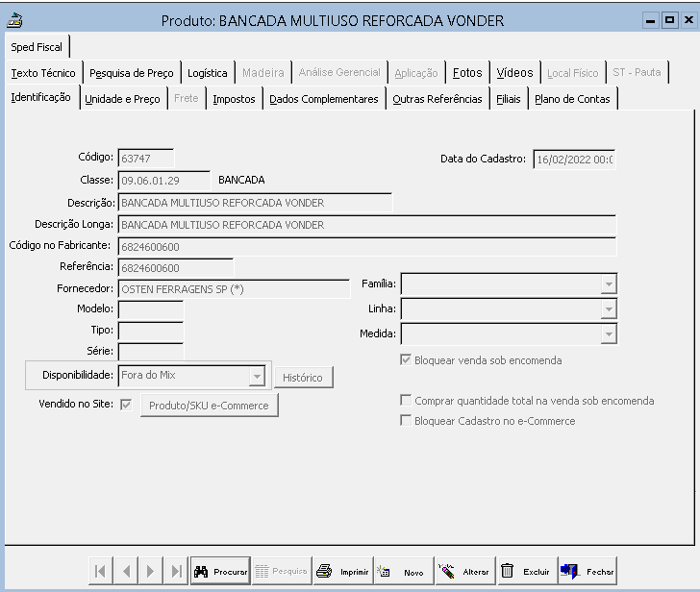Click the BANCADA class name text
This screenshot has height=592, width=700.
241,180
